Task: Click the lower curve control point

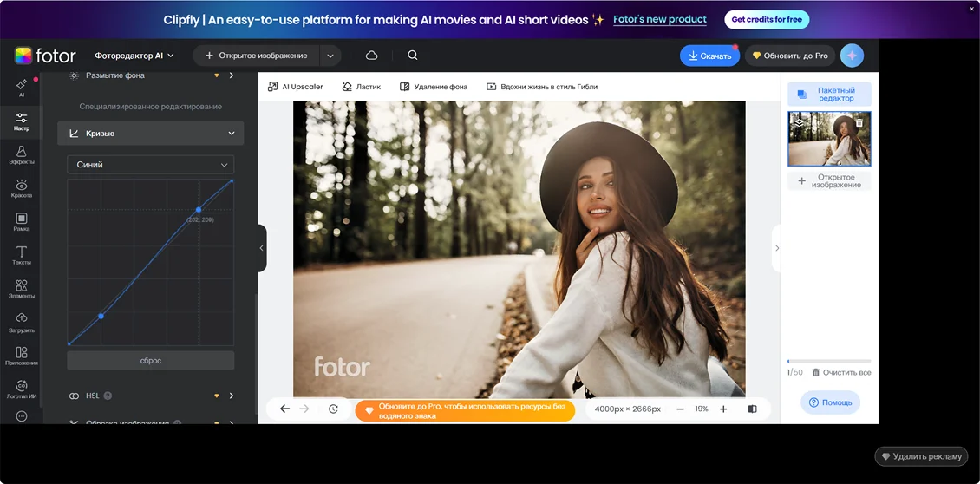Action: point(101,317)
